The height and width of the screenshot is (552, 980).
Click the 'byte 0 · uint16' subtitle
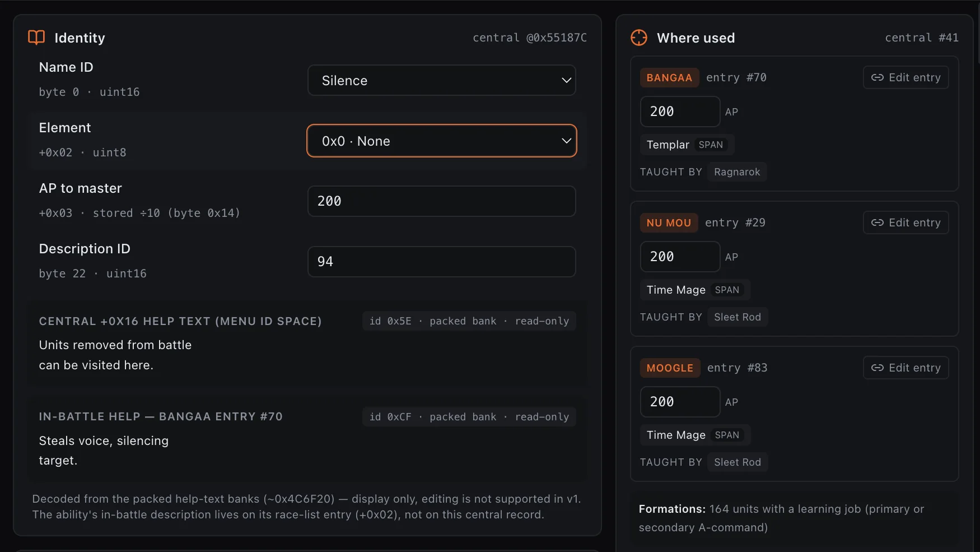[89, 92]
